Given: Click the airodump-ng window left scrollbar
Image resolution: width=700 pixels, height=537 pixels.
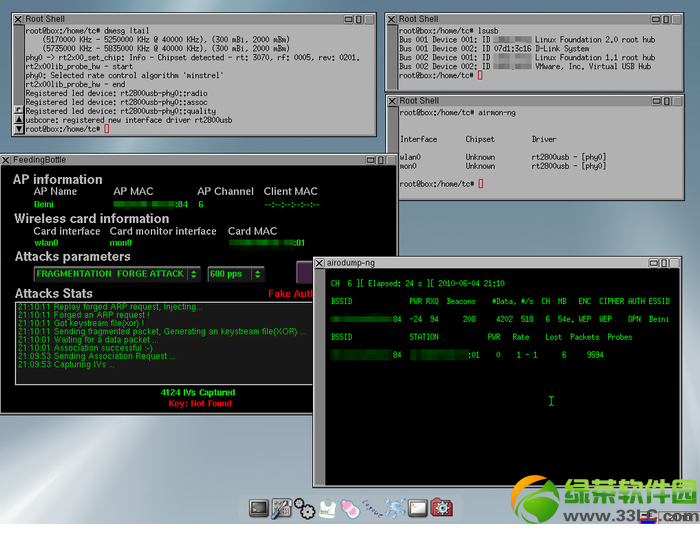Looking at the screenshot, I should [x=320, y=377].
